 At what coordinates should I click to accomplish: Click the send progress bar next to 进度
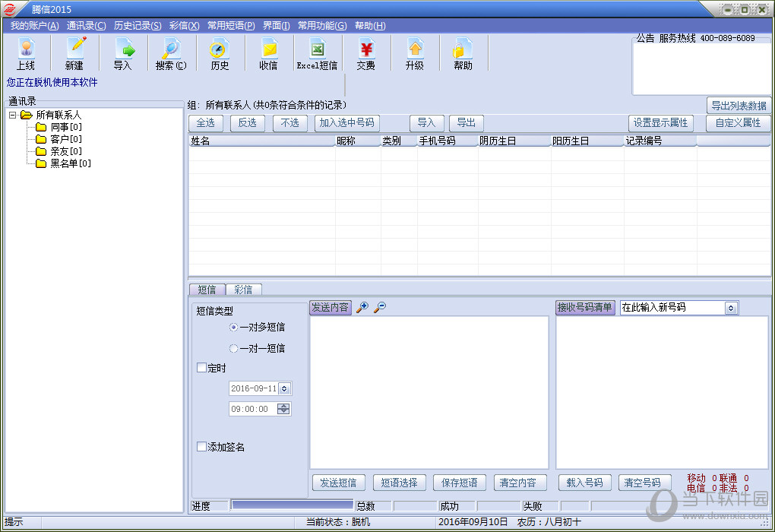coord(292,505)
